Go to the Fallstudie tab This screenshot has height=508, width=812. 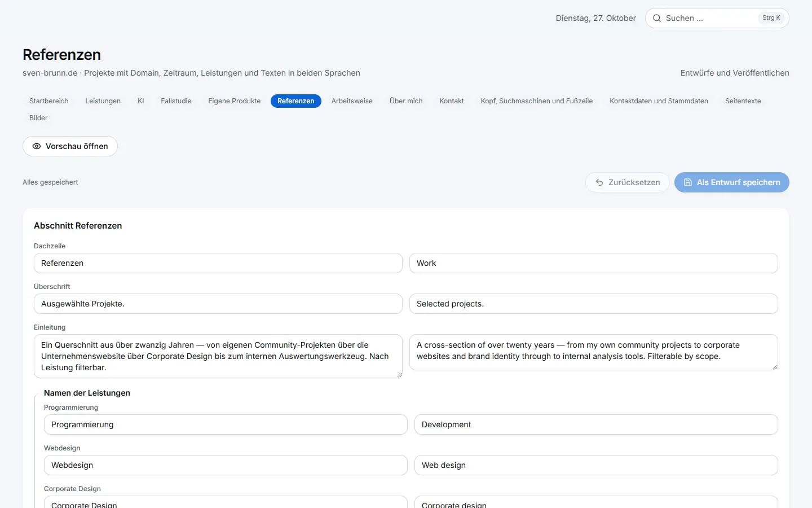tap(176, 101)
